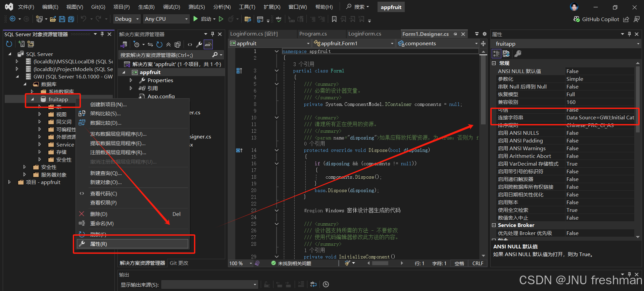The width and height of the screenshot is (644, 291).
Task: Undo the last action via toolbar arrow
Action: 84,19
